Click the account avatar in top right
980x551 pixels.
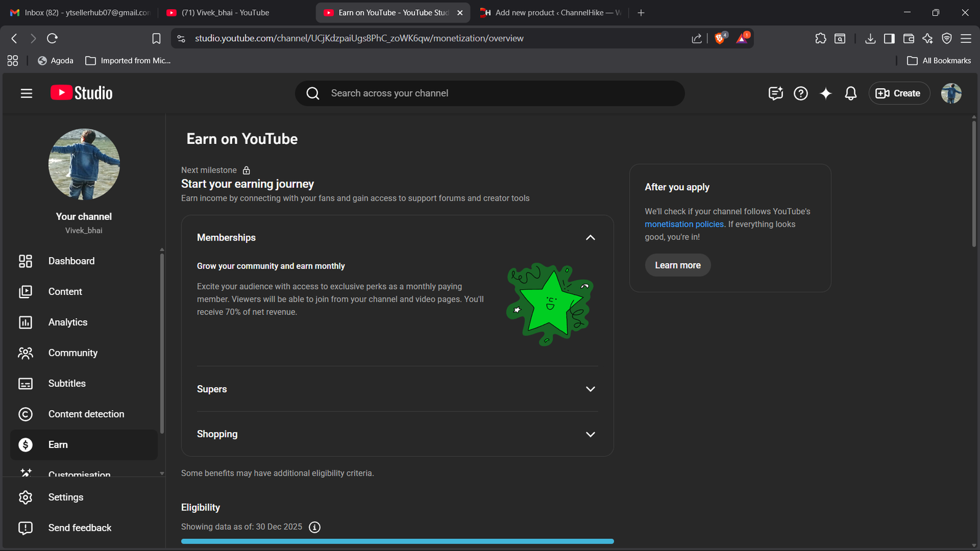point(951,93)
